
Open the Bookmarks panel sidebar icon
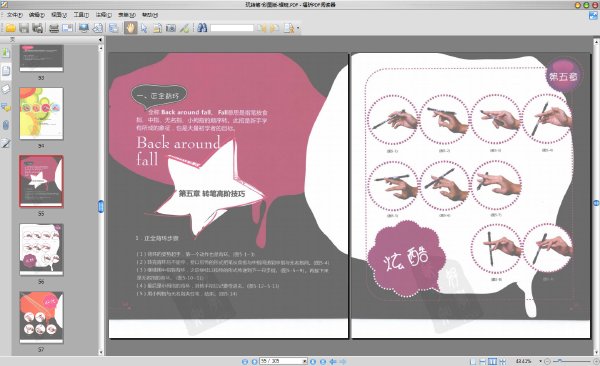(x=6, y=52)
